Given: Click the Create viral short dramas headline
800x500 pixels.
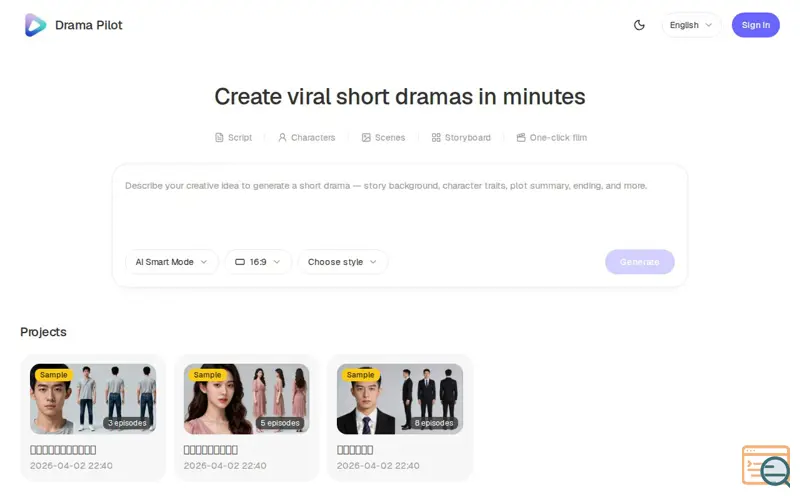Looking at the screenshot, I should click(399, 96).
